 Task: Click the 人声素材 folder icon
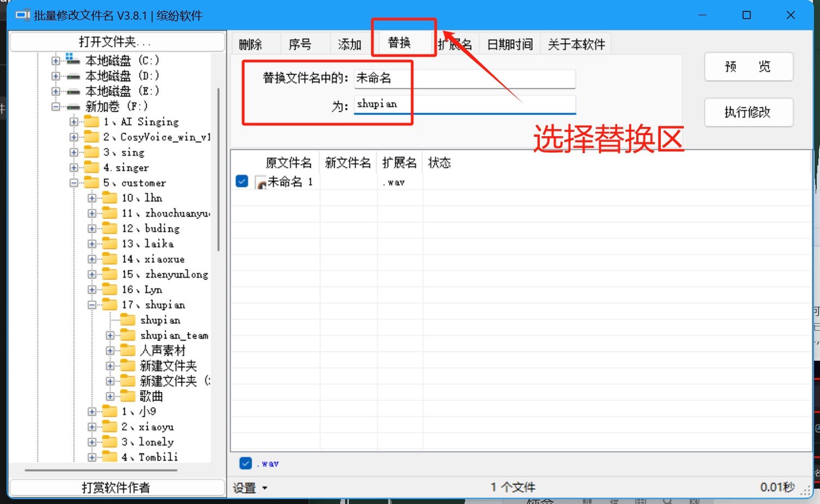point(128,350)
